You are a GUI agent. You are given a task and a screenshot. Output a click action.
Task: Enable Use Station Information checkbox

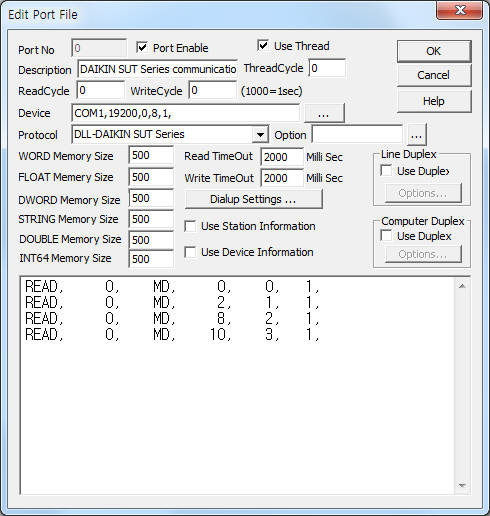pyautogui.click(x=190, y=226)
